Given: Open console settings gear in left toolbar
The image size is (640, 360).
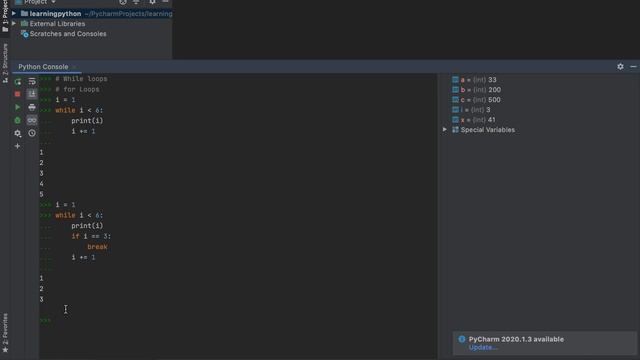Looking at the screenshot, I should (18, 133).
